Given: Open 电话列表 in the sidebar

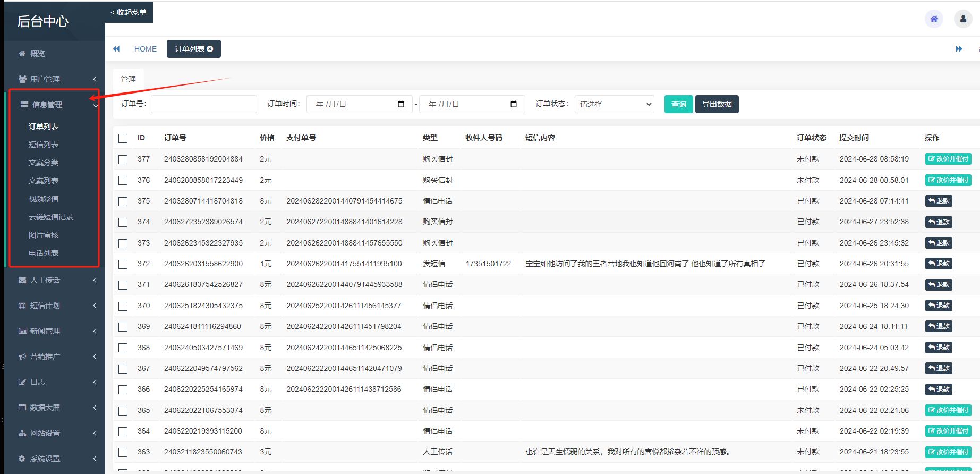Looking at the screenshot, I should [44, 253].
